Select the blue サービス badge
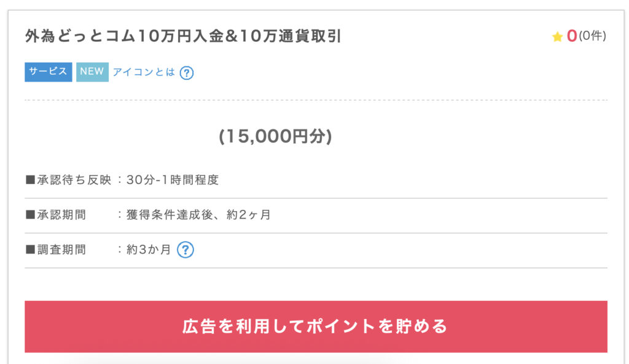Image resolution: width=629 pixels, height=364 pixels. point(49,72)
